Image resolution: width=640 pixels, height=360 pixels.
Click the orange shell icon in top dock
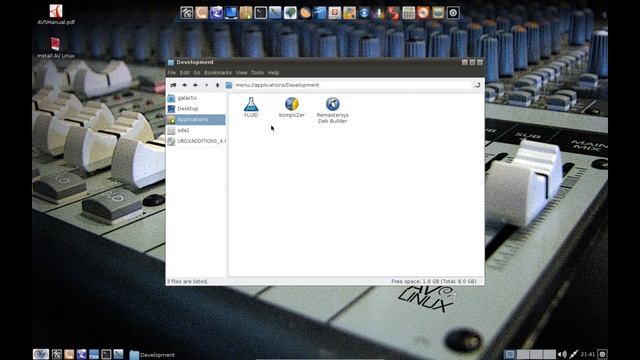305,13
